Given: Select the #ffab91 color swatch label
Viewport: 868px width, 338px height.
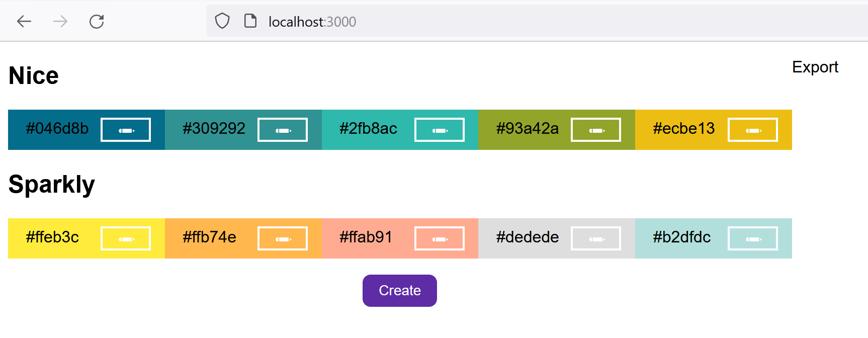Looking at the screenshot, I should pos(366,237).
